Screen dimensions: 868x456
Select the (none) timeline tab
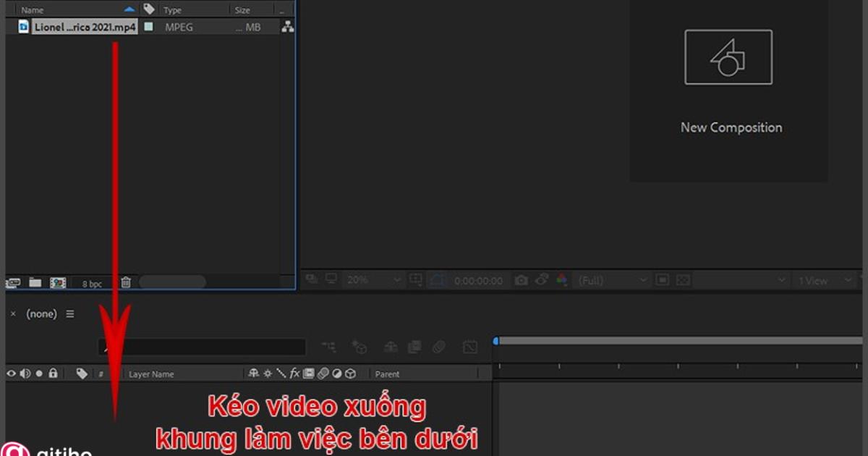pos(41,313)
